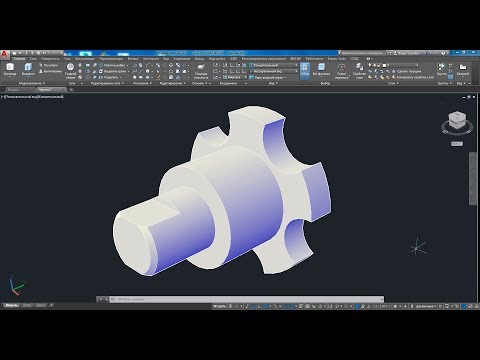Screen dimensions: 480x360
Task: Switch to the Тело ribbon tab
Action: tap(33, 59)
